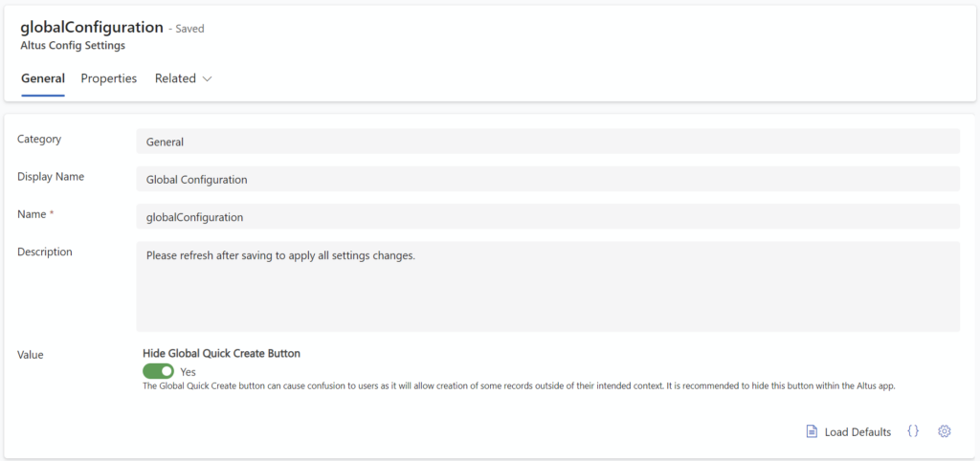
Task: Click the Yes label beside the toggle
Action: [x=189, y=372]
